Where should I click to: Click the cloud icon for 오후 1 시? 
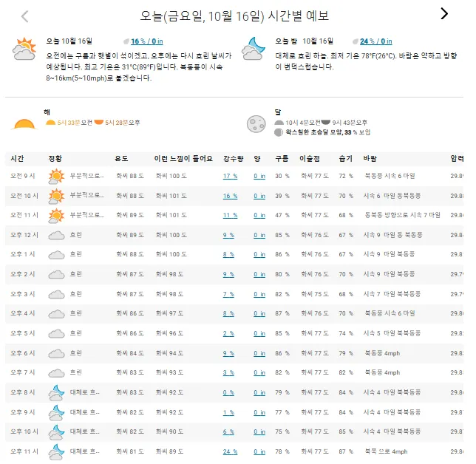56,255
